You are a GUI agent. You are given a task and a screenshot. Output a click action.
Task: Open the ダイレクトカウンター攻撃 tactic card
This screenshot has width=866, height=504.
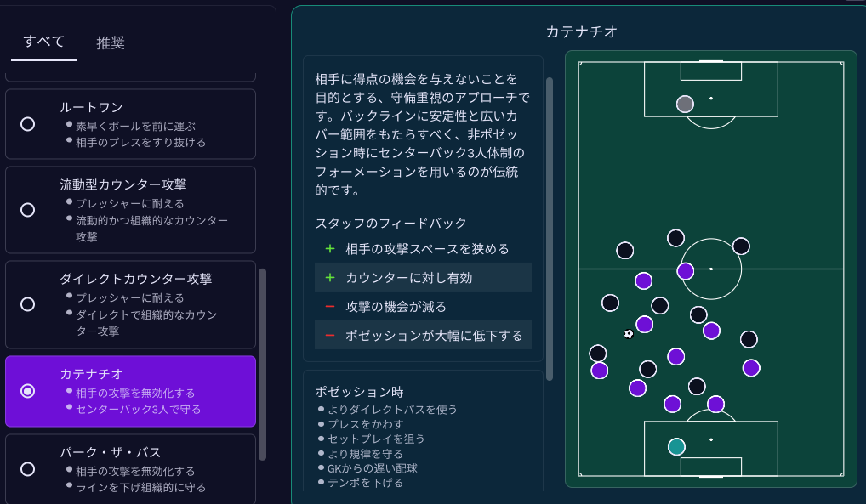coord(129,303)
